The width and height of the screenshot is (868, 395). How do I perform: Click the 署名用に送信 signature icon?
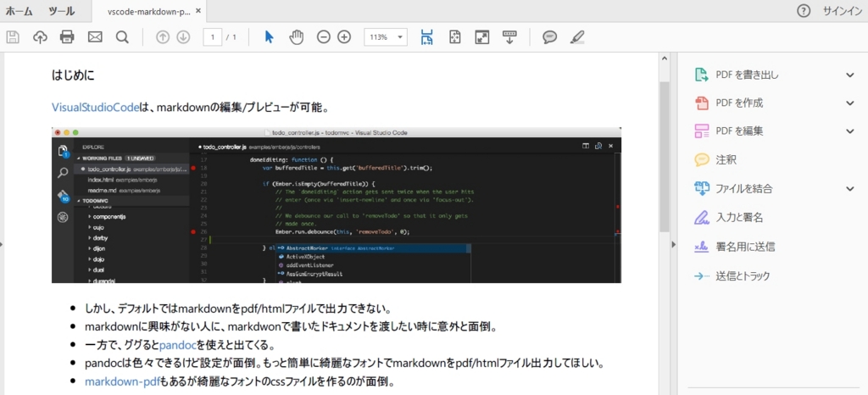pyautogui.click(x=702, y=247)
